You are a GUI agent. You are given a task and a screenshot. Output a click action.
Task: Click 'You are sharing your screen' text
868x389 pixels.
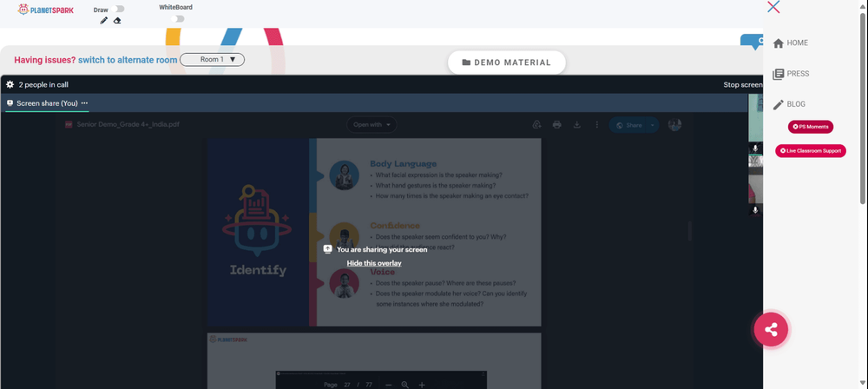point(382,249)
